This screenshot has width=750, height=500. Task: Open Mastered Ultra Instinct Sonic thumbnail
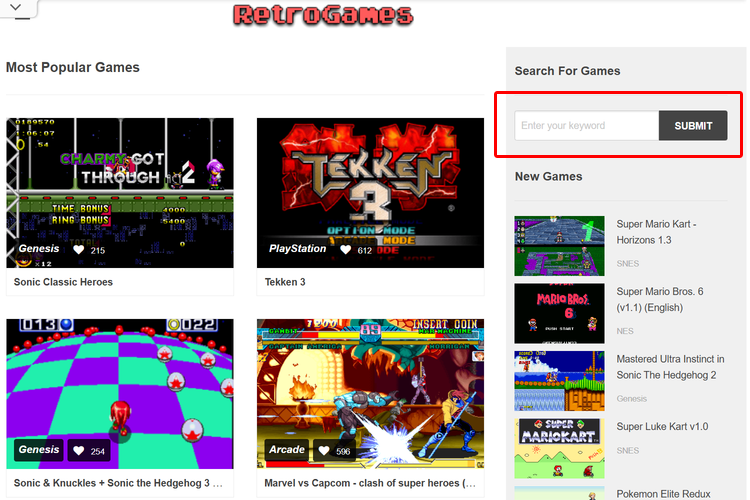tap(559, 381)
